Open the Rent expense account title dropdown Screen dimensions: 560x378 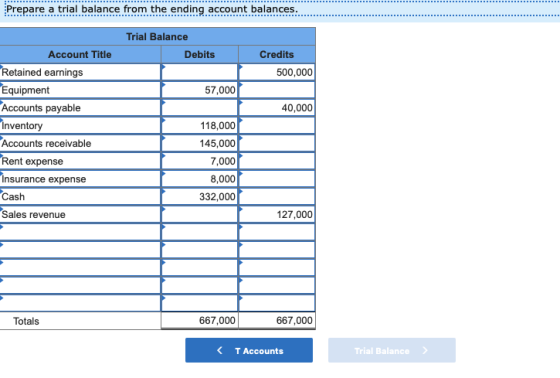[80, 161]
